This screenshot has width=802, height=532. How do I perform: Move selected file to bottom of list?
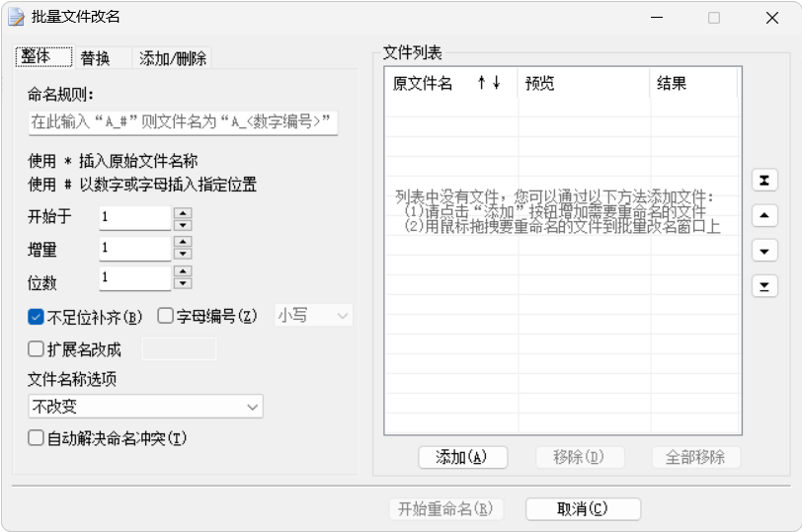pos(764,286)
